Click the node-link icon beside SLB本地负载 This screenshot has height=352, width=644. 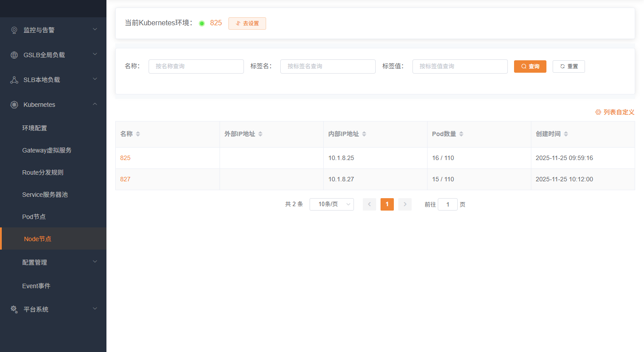(13, 79)
